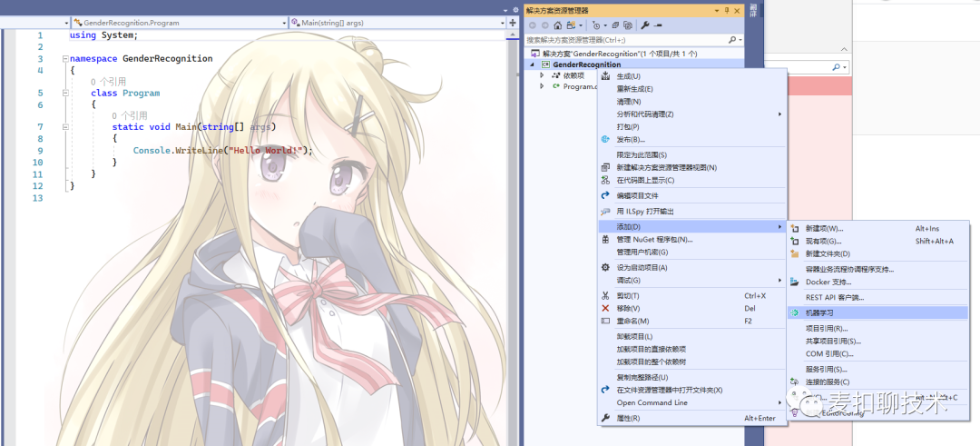Choose 管理用户机密(G)

click(691, 253)
